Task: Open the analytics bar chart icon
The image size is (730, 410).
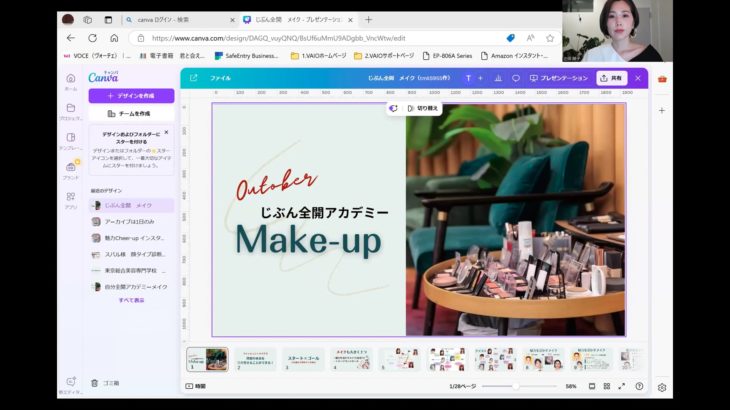Action: 498,78
